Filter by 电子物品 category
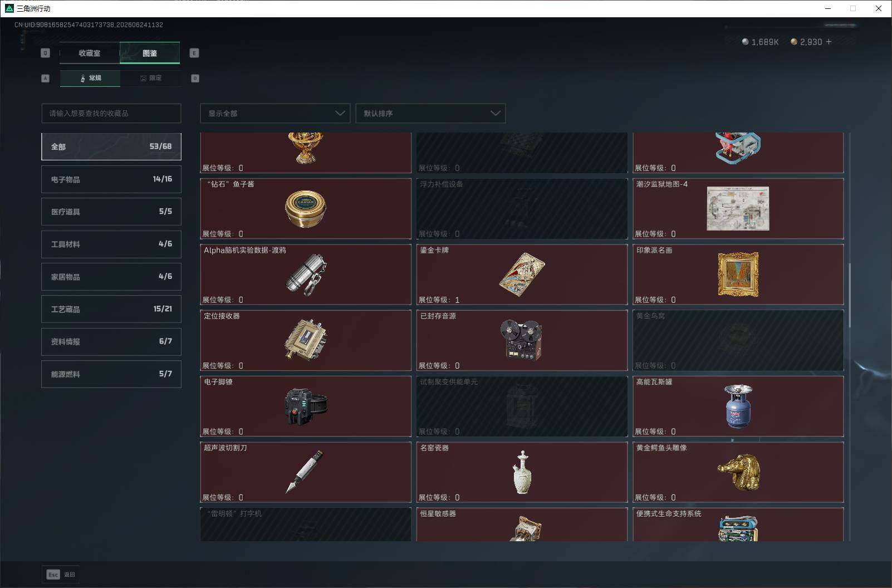This screenshot has width=892, height=588. 111,179
